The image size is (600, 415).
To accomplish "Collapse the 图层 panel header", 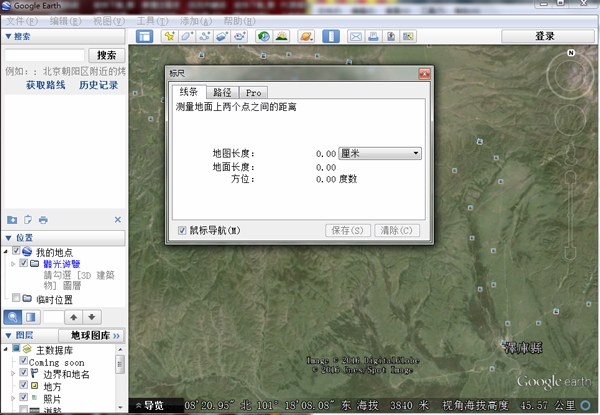I will (x=10, y=335).
